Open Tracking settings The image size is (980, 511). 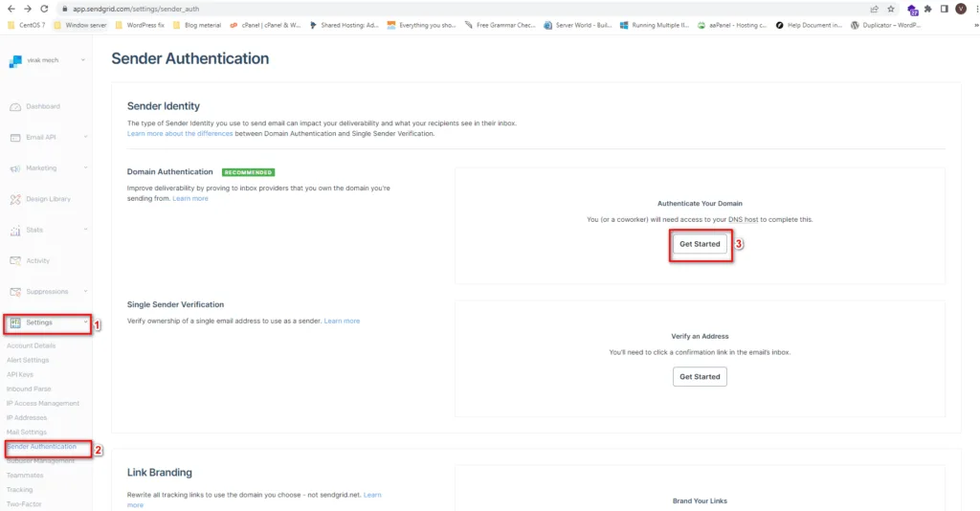point(19,490)
